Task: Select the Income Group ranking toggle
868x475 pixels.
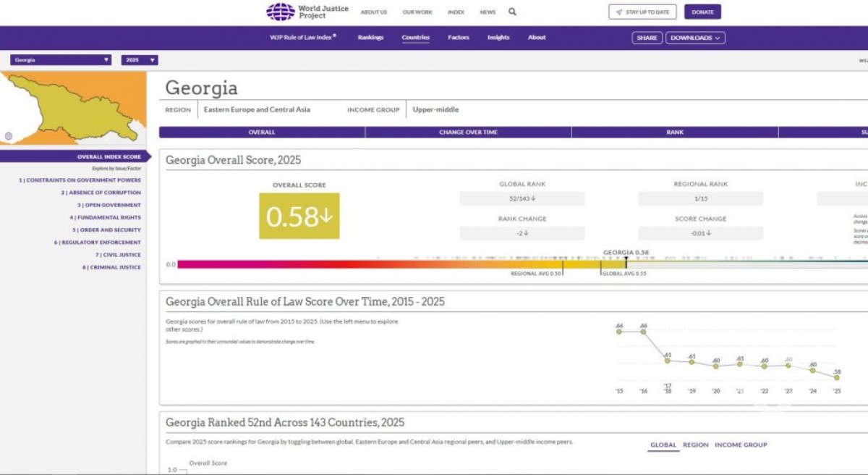Action: pyautogui.click(x=741, y=445)
